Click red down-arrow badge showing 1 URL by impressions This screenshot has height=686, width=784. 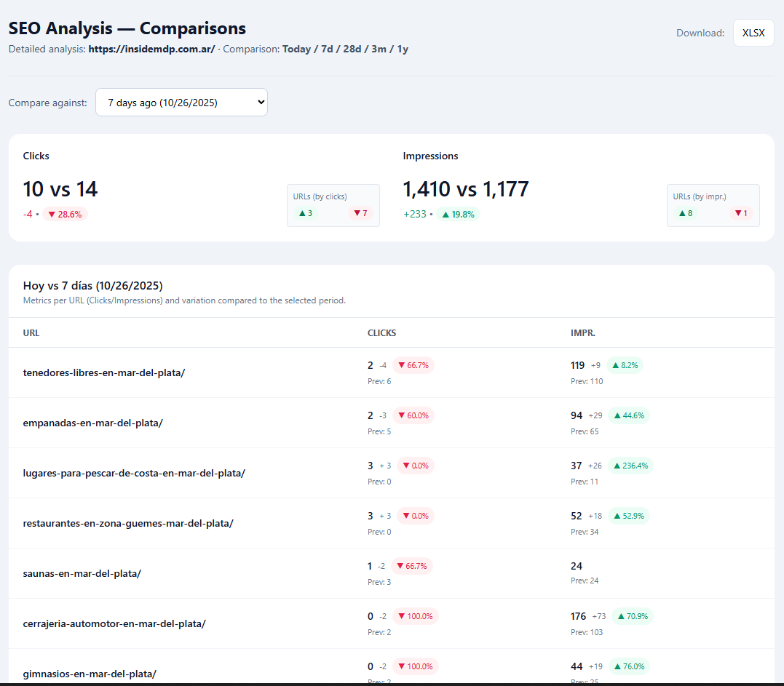(741, 212)
